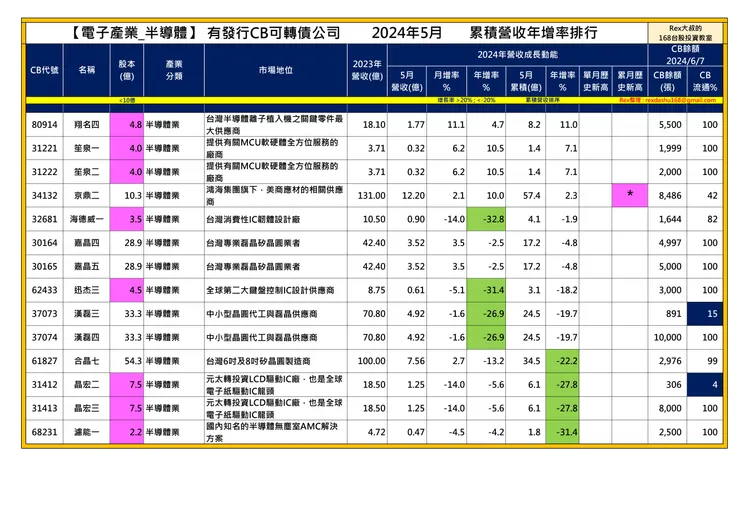Click CB balance cell 10,000
The width and height of the screenshot is (740, 523).
667,337
